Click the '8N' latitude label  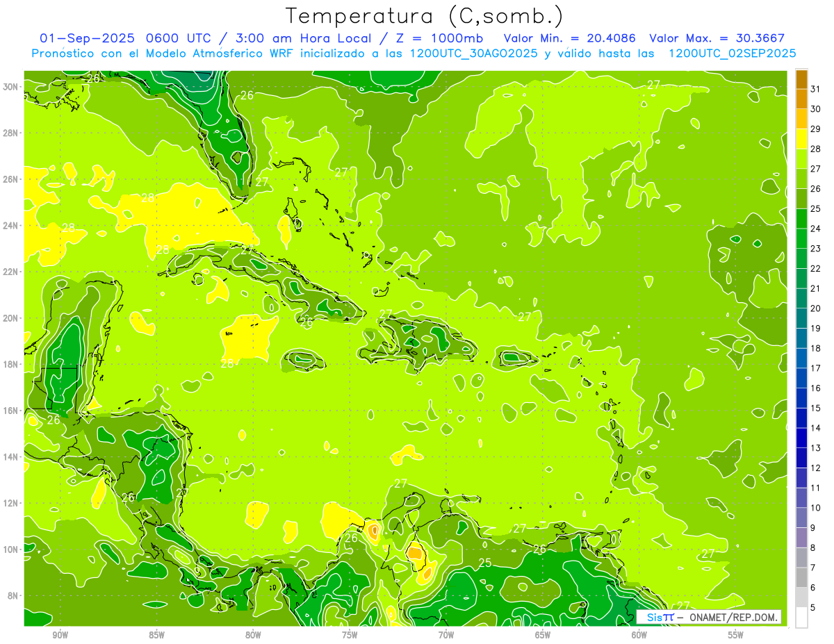[13, 595]
